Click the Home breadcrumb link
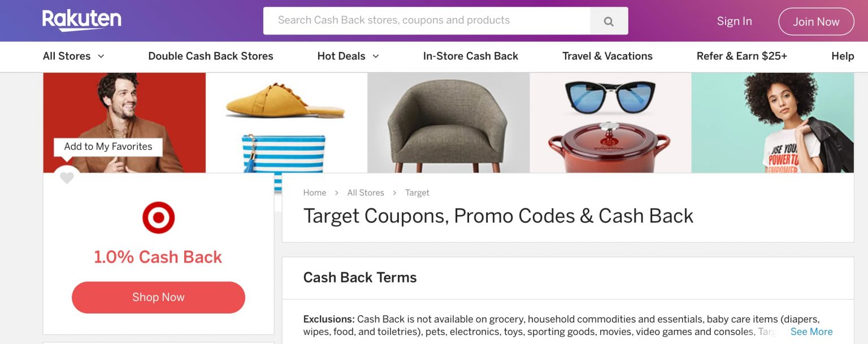The width and height of the screenshot is (868, 344). click(314, 193)
